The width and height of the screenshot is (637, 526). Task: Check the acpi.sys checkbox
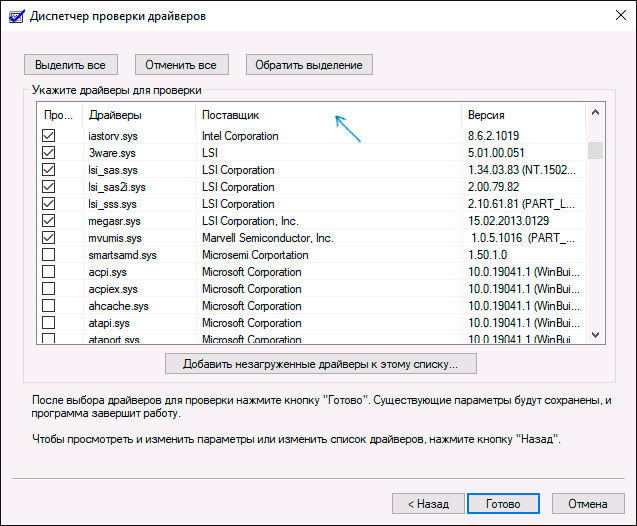(49, 271)
